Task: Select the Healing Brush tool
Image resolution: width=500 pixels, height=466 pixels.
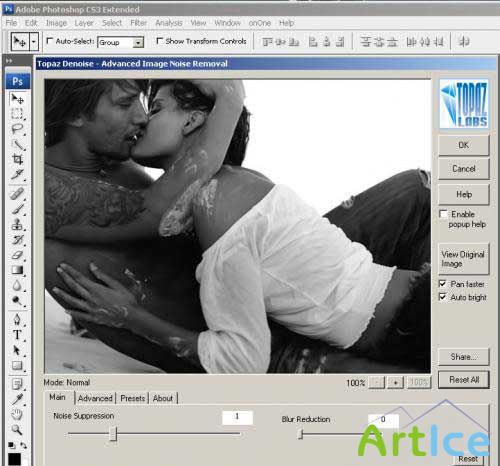Action: [17, 194]
